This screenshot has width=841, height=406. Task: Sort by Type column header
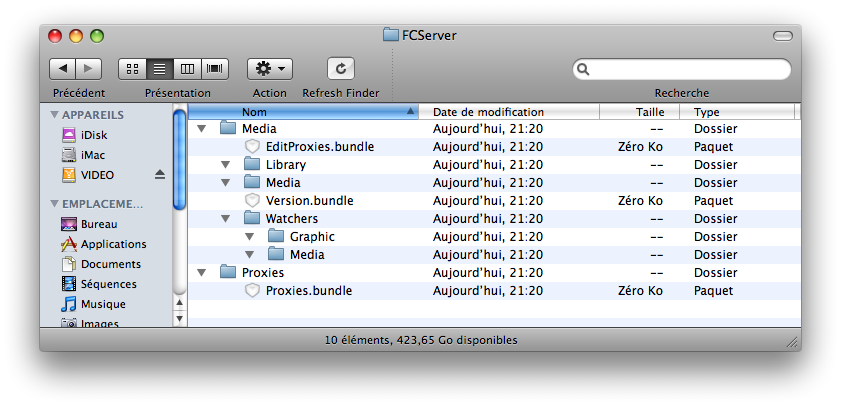click(x=737, y=112)
